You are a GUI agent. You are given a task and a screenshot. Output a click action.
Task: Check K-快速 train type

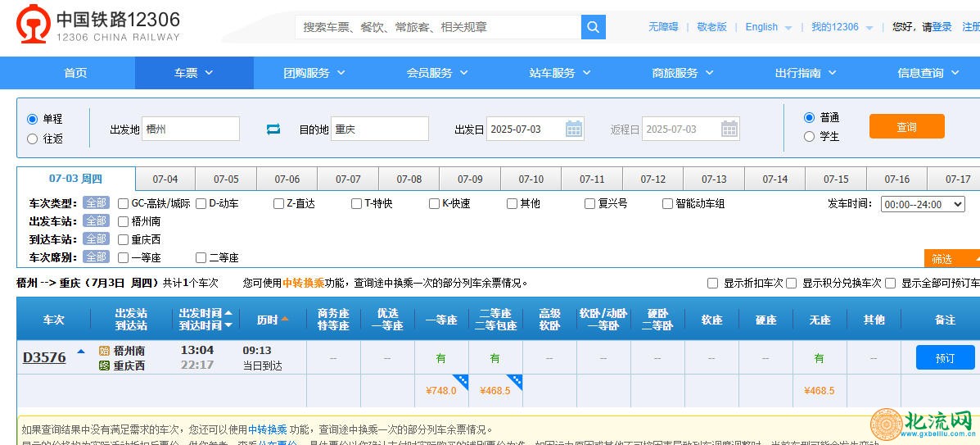coord(435,203)
